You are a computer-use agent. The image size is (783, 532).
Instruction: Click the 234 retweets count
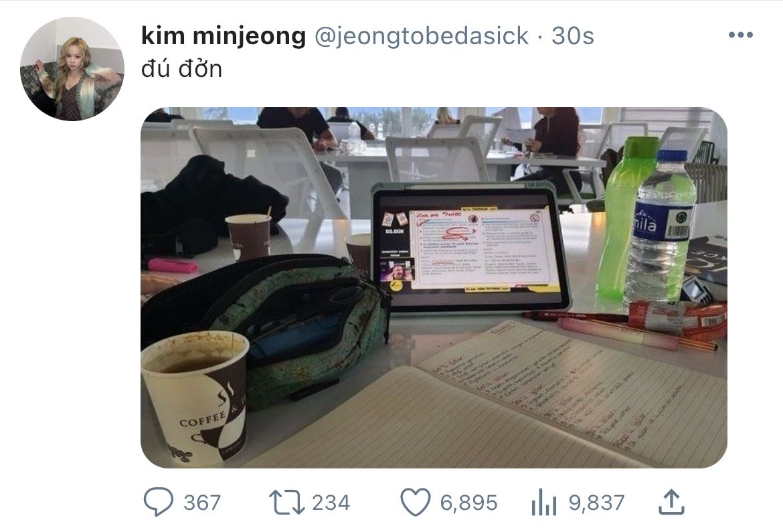coord(331,503)
